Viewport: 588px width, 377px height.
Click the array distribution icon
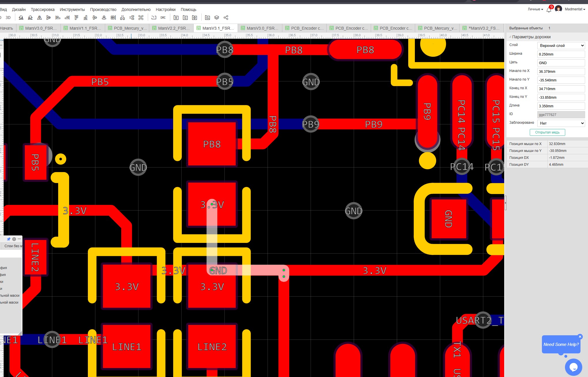click(141, 18)
